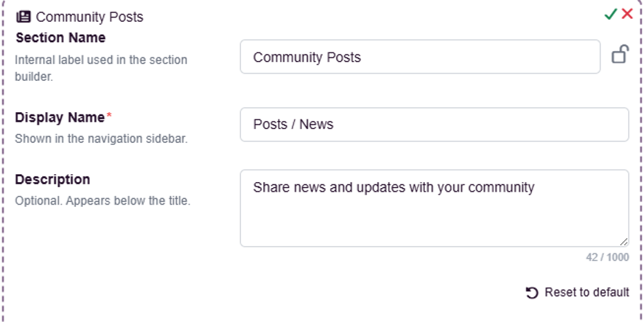Toggle the Section Name unlock padlock
644x322 pixels.
click(x=620, y=55)
